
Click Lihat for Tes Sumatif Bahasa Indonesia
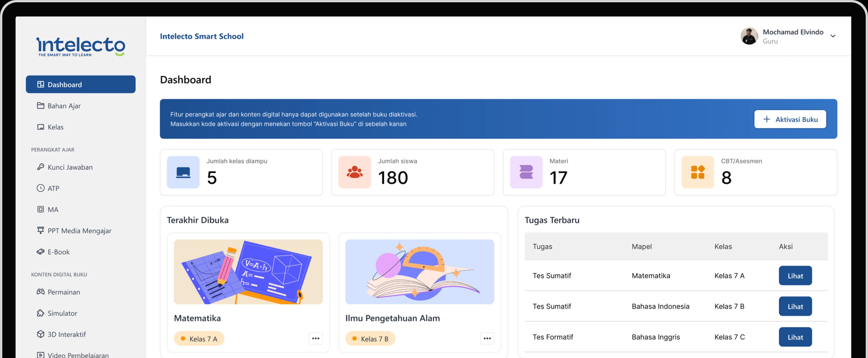coord(795,307)
